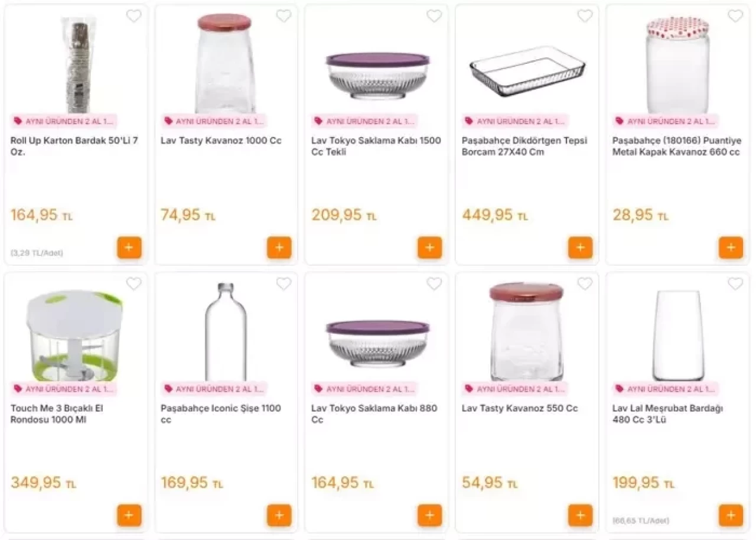Add Touch Me El Rondosu to cart
The width and height of the screenshot is (756, 540).
(x=129, y=515)
